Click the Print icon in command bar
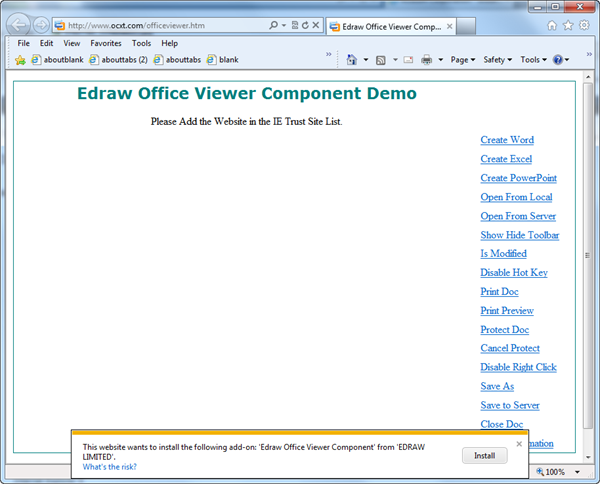 pyautogui.click(x=426, y=60)
